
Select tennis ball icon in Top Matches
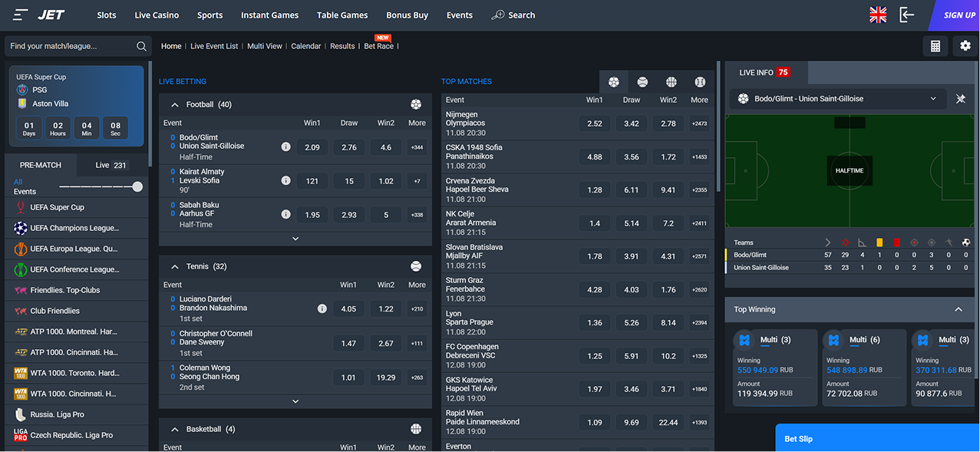642,81
